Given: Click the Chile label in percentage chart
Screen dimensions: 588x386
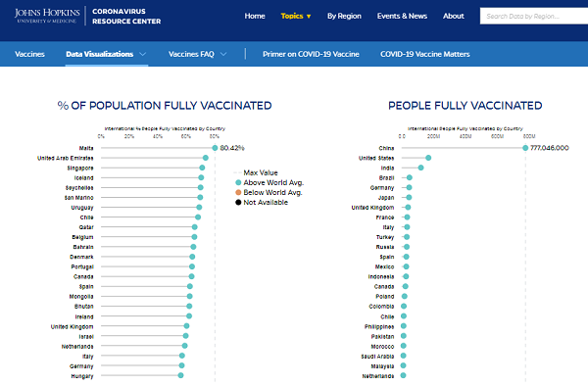Looking at the screenshot, I should pyautogui.click(x=86, y=217).
